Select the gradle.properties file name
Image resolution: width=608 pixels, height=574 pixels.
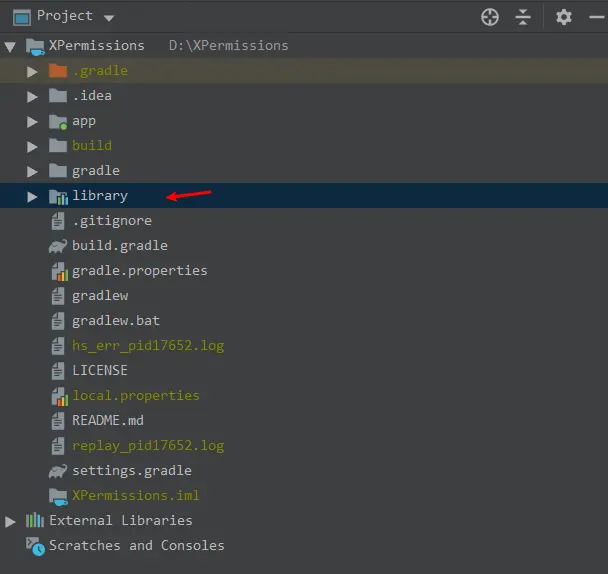pyautogui.click(x=140, y=271)
